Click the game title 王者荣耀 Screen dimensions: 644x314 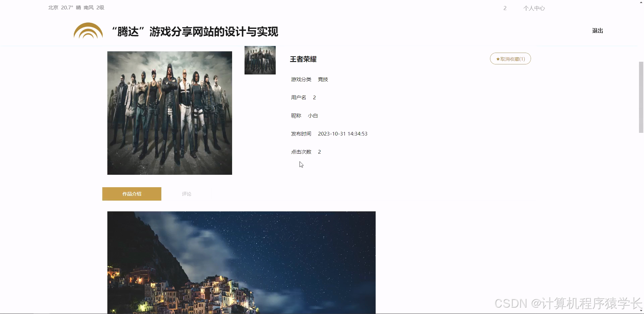point(303,59)
